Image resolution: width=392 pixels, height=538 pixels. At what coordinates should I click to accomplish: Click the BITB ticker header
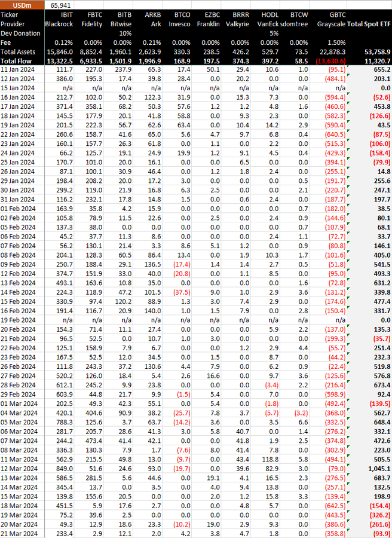pos(124,15)
